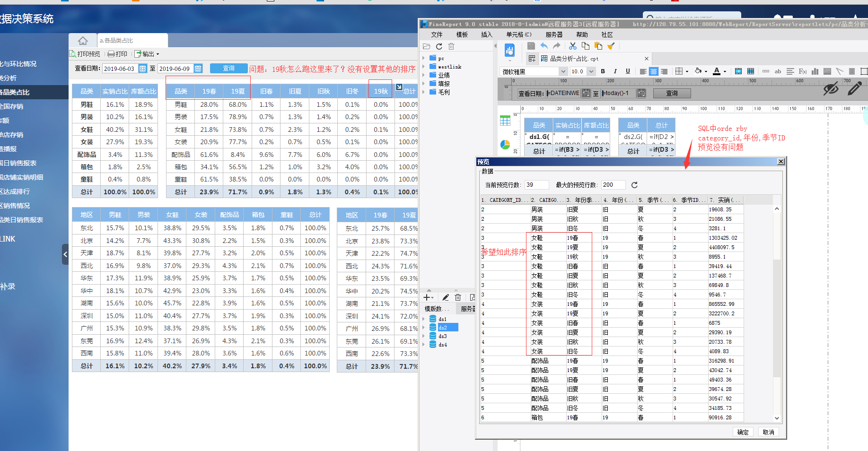Open the 单元格 menu
Screen dimensions: 868x451
518,35
